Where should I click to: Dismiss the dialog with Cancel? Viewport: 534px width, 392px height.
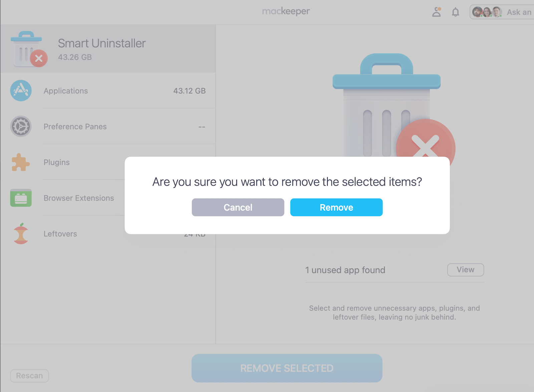(238, 207)
